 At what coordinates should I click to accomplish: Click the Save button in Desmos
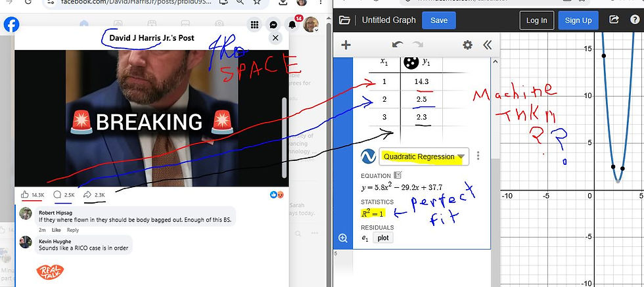(x=439, y=20)
